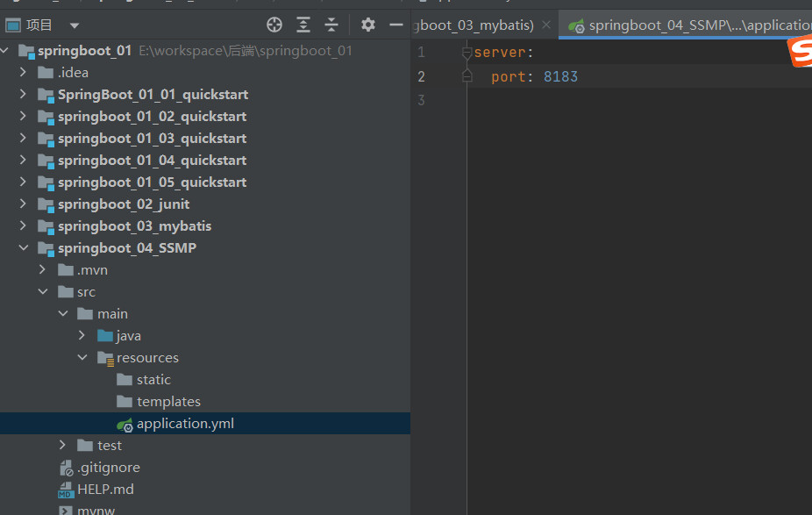Collapse the springboot_01 root project node
Viewport: 812px width, 515px height.
5,50
